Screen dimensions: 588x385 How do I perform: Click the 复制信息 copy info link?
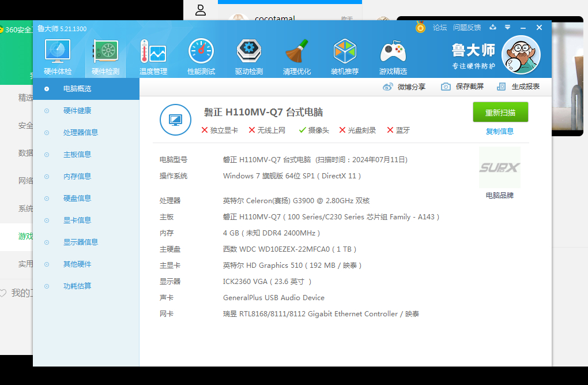(499, 132)
